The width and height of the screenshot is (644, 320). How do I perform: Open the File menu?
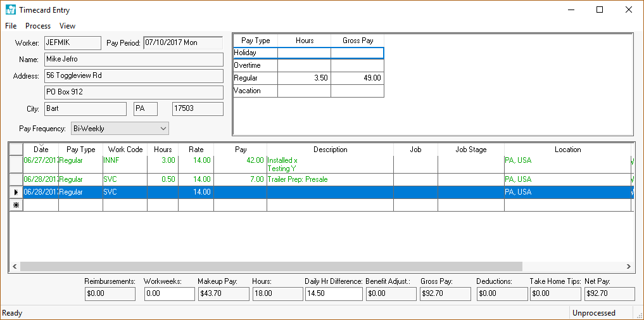(11, 26)
